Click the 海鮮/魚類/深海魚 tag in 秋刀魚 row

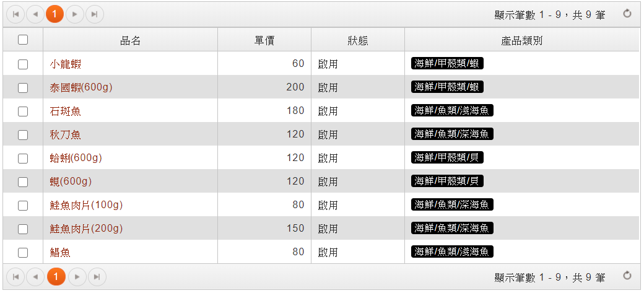point(452,134)
